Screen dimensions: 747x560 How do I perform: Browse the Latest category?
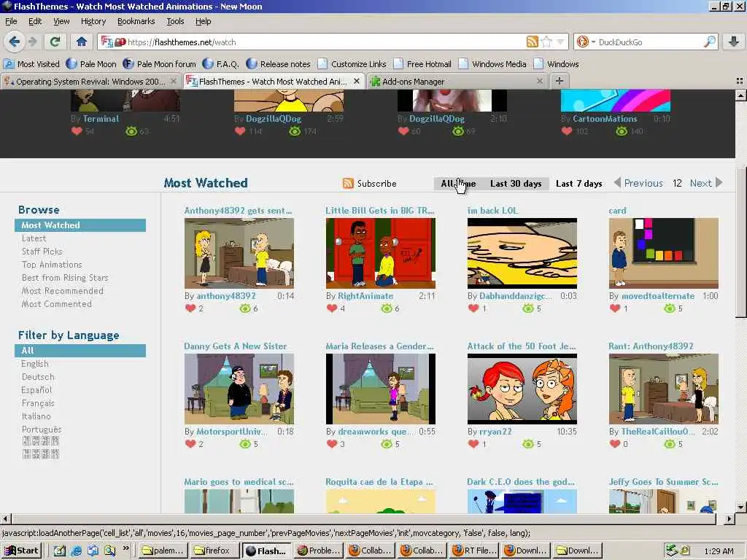tap(34, 238)
